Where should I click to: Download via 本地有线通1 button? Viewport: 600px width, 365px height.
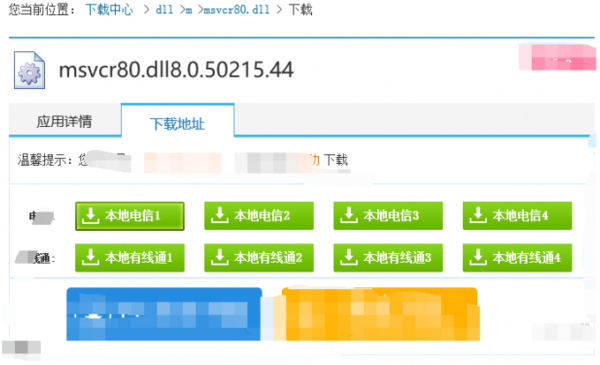point(130,258)
